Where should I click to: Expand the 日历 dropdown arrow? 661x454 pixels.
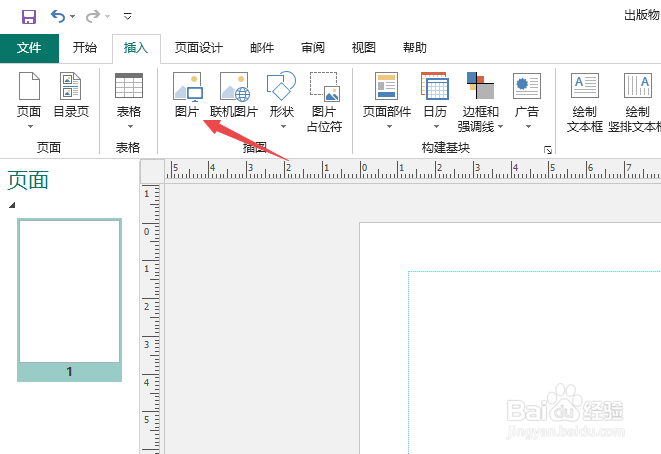tap(436, 127)
